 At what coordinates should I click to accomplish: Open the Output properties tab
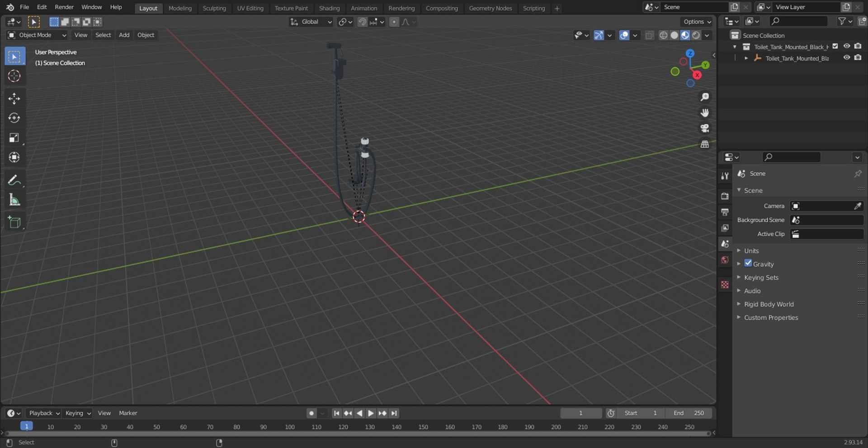tap(725, 212)
